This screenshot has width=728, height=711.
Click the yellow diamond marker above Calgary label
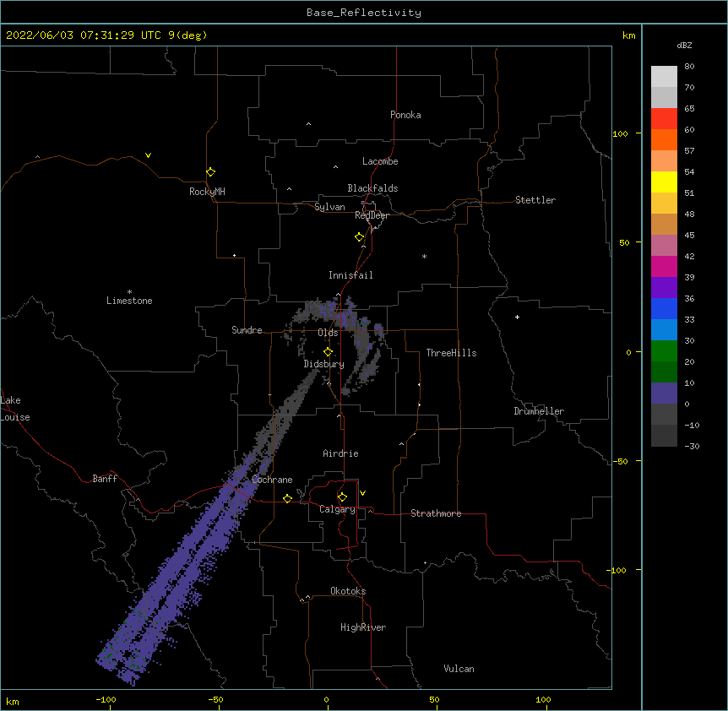click(x=342, y=497)
